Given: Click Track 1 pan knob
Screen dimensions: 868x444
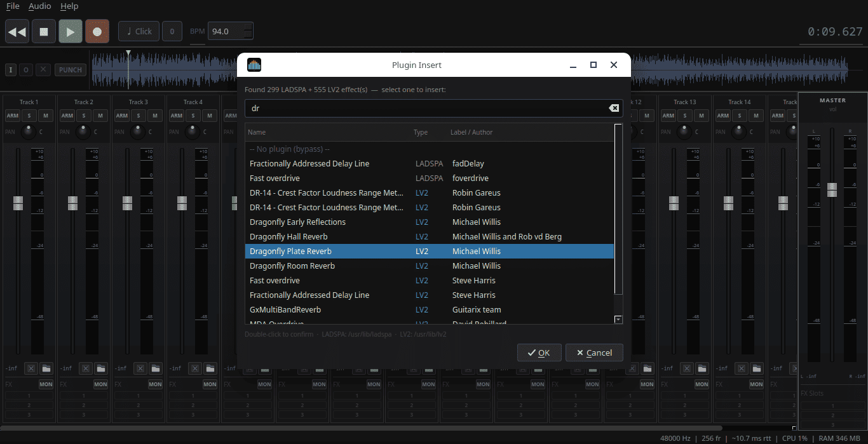Looking at the screenshot, I should pos(29,132).
